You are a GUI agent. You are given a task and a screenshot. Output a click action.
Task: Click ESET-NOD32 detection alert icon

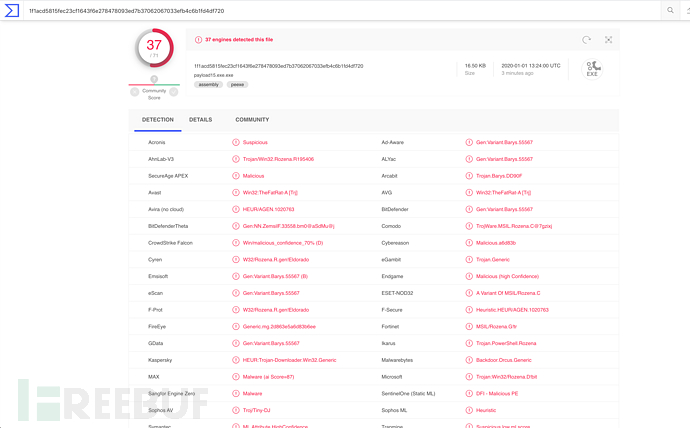tap(469, 293)
